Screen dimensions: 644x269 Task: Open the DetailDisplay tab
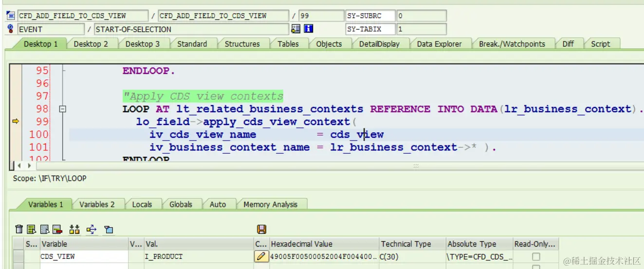click(x=379, y=44)
